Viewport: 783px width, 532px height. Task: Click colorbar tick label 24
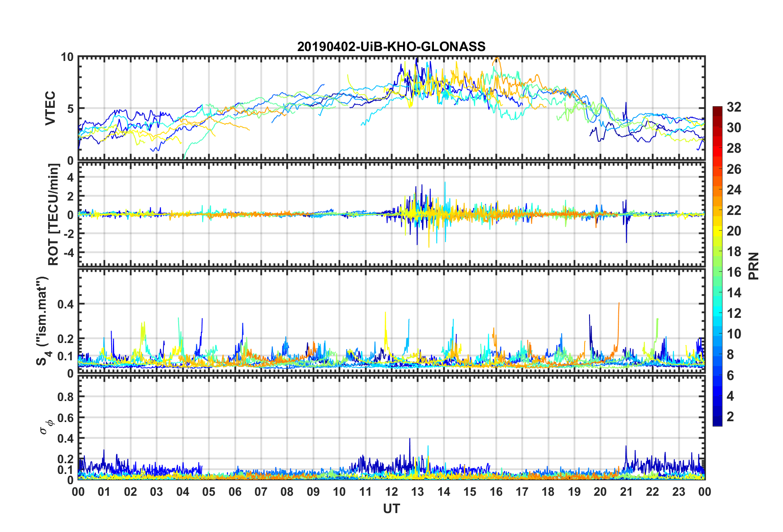(x=734, y=190)
